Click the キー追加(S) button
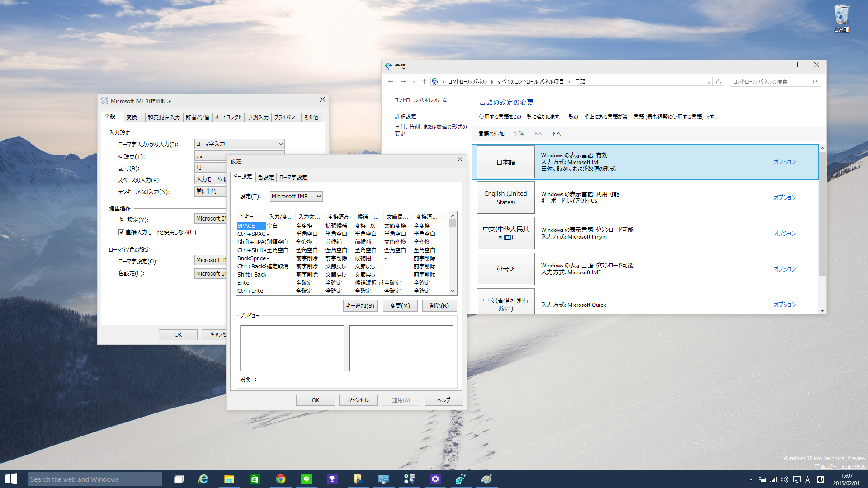The image size is (868, 488). pos(360,306)
